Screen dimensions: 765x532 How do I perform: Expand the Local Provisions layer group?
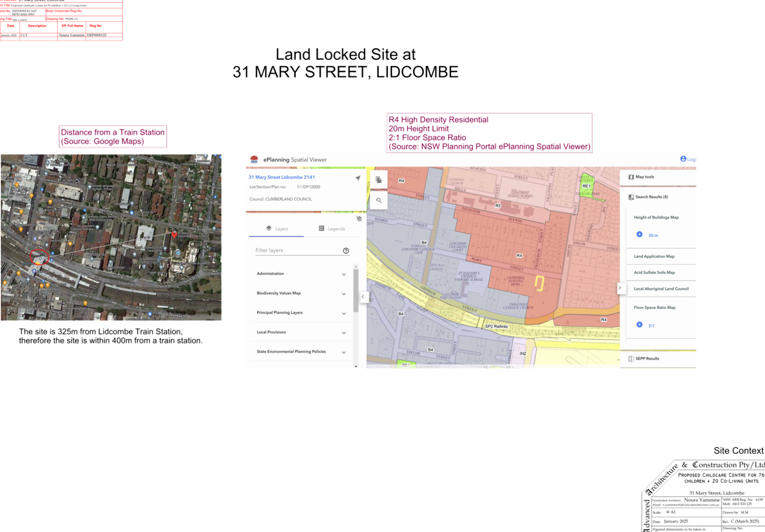344,332
